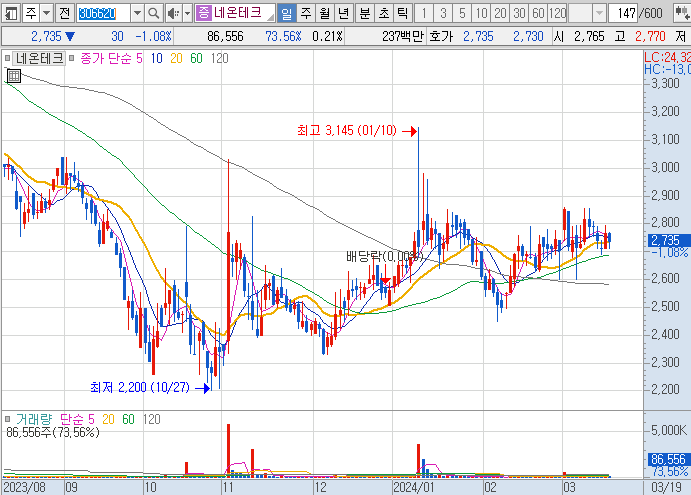Choose interval 1 button
The height and width of the screenshot is (495, 691).
coord(424,13)
